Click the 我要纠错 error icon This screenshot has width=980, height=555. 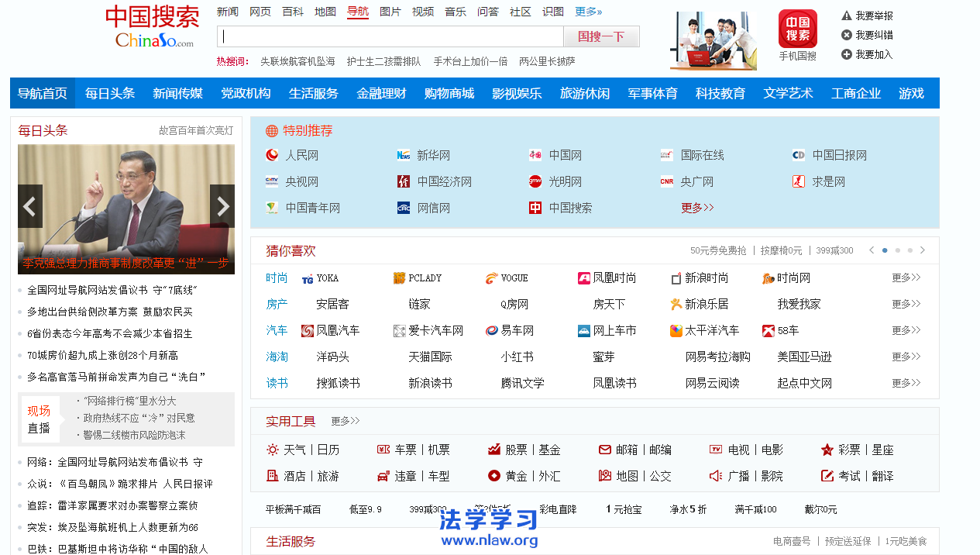tap(847, 35)
